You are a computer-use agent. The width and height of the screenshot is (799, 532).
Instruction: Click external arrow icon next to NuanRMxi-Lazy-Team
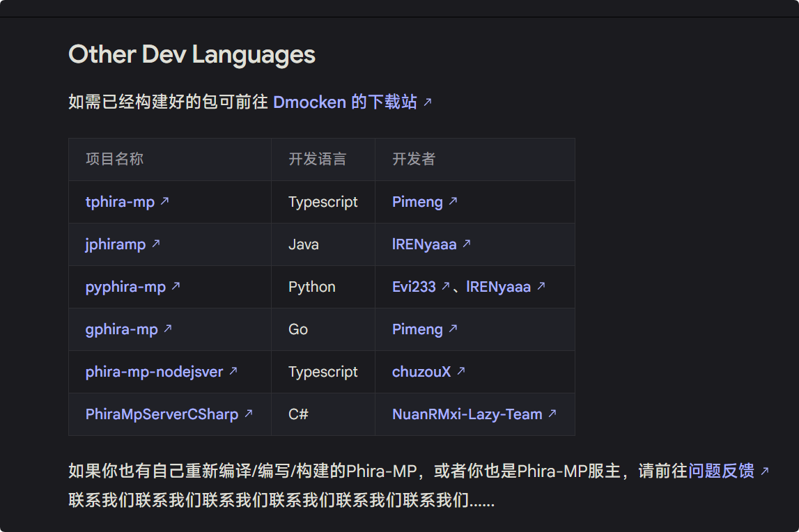click(552, 414)
